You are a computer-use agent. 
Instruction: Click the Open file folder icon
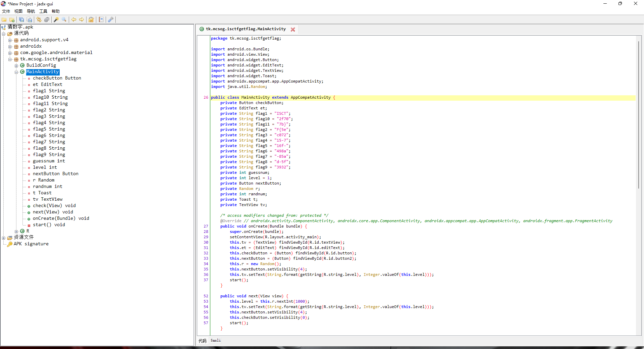pyautogui.click(x=4, y=20)
